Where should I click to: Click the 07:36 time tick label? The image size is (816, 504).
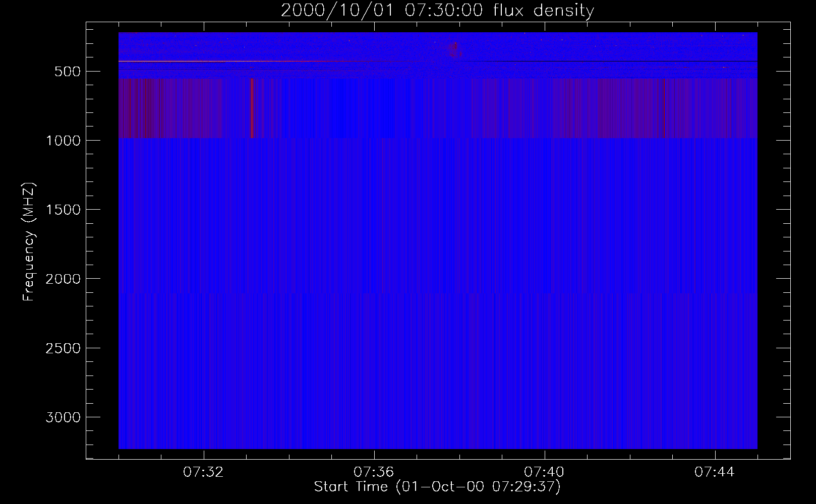(374, 472)
